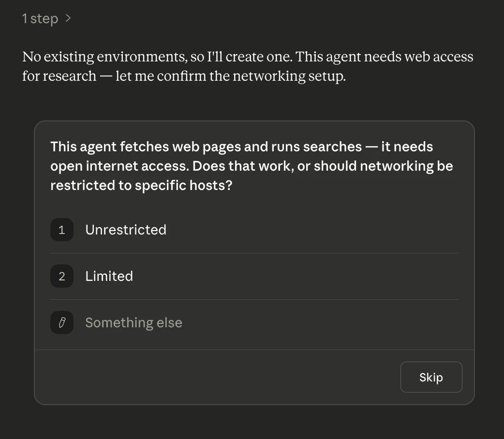504x439 pixels.
Task: Expand the "1 step" disclosure
Action: 46,19
